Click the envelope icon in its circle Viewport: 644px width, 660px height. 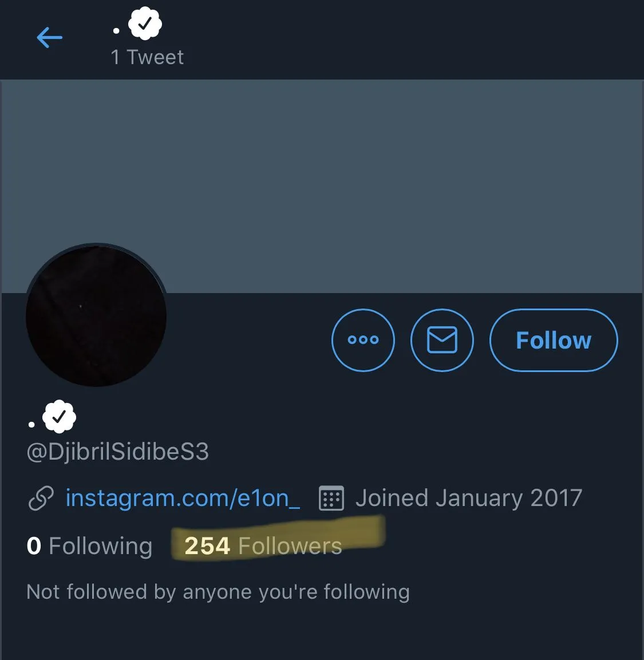tap(442, 339)
